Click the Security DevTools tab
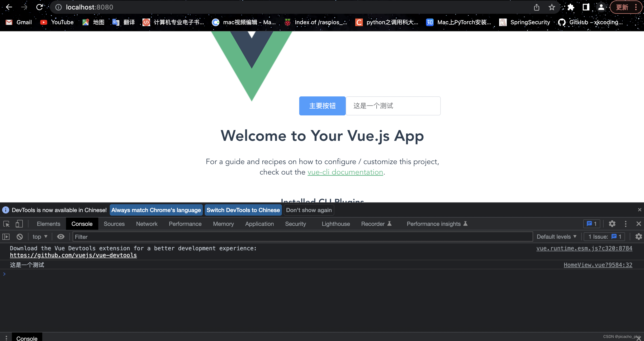This screenshot has width=644, height=341. [x=295, y=223]
